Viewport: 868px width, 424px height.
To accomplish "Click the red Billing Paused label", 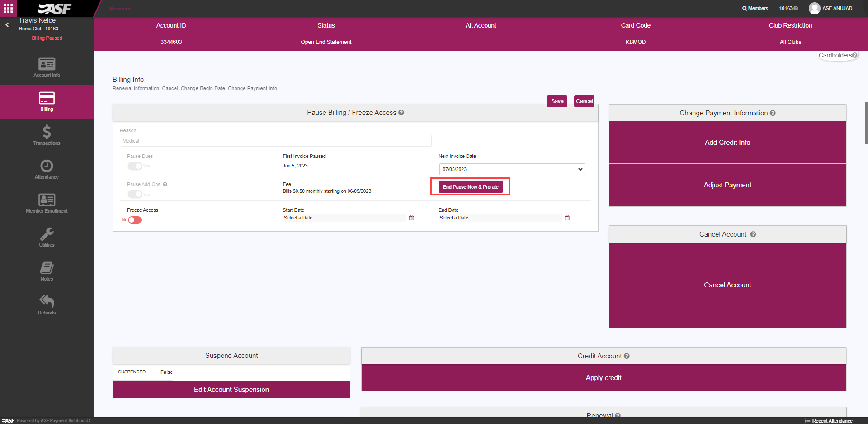I will pyautogui.click(x=47, y=38).
